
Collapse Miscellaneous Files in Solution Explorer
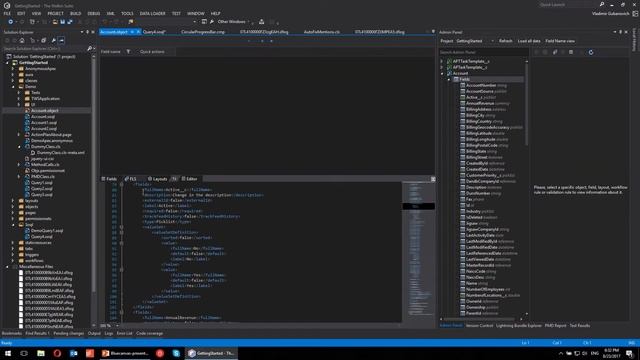coord(7,267)
